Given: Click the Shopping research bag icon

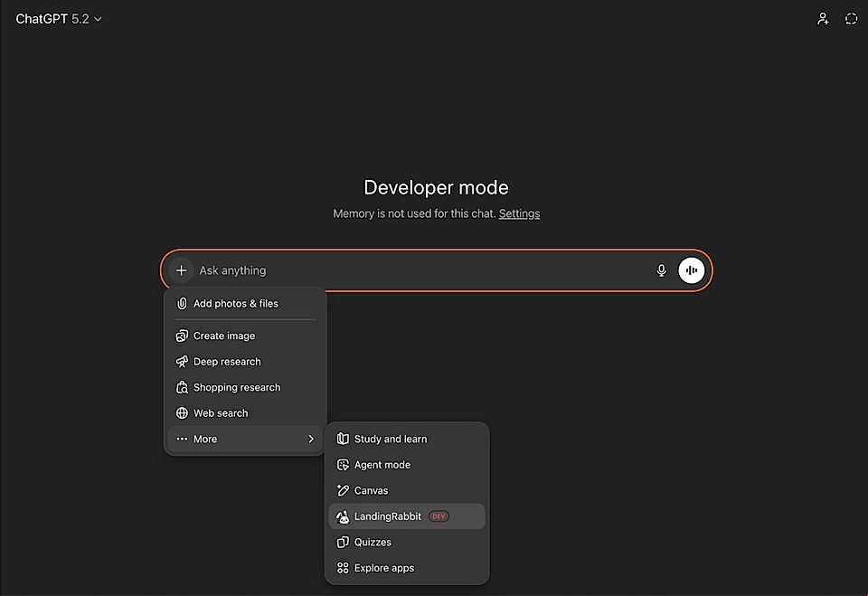Looking at the screenshot, I should (183, 387).
